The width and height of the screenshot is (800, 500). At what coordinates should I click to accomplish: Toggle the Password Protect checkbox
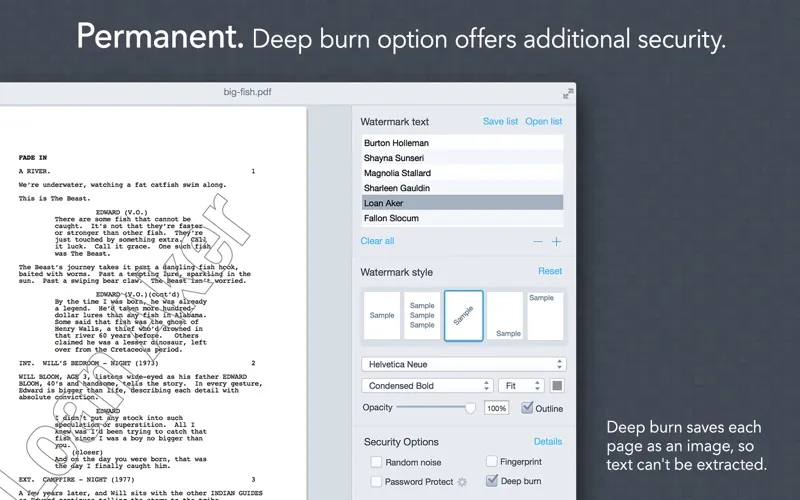tap(376, 482)
